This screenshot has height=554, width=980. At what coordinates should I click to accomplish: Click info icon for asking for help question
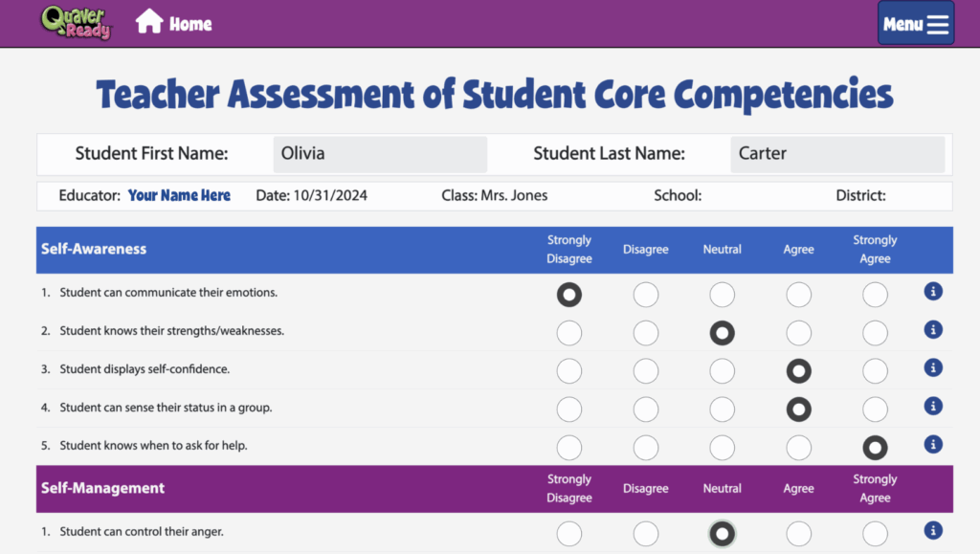coord(933,444)
